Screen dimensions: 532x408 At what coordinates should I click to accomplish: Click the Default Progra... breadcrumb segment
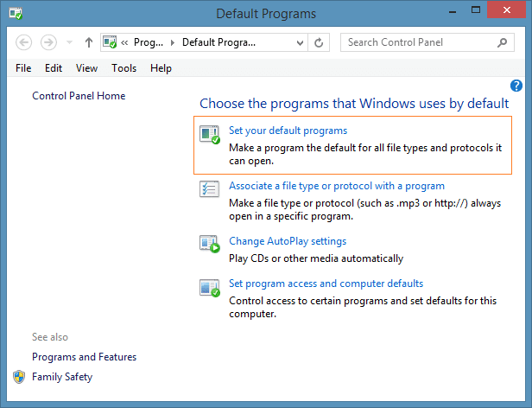(218, 42)
